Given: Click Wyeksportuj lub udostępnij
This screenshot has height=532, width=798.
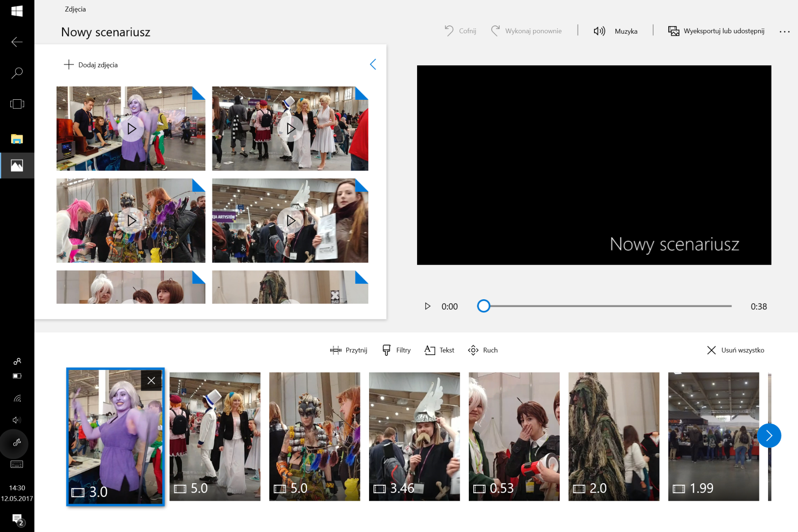Looking at the screenshot, I should [x=716, y=31].
